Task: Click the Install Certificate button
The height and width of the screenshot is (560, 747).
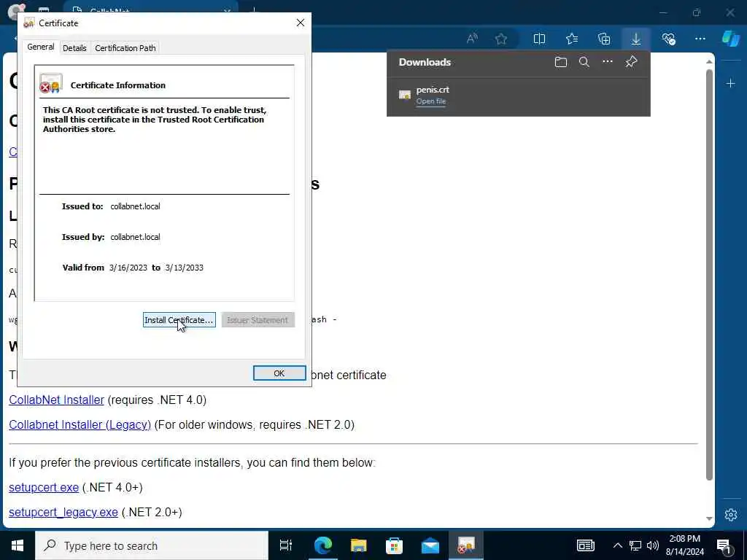Action: (179, 320)
